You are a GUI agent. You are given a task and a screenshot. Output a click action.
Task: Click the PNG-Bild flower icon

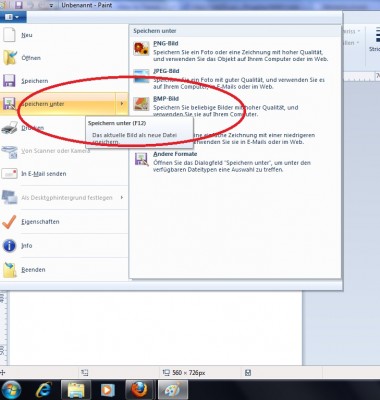click(x=141, y=49)
